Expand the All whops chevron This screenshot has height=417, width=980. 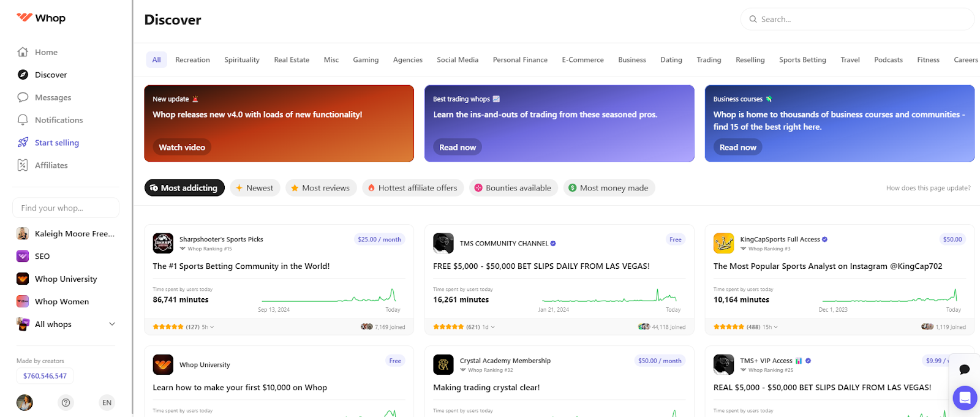112,324
